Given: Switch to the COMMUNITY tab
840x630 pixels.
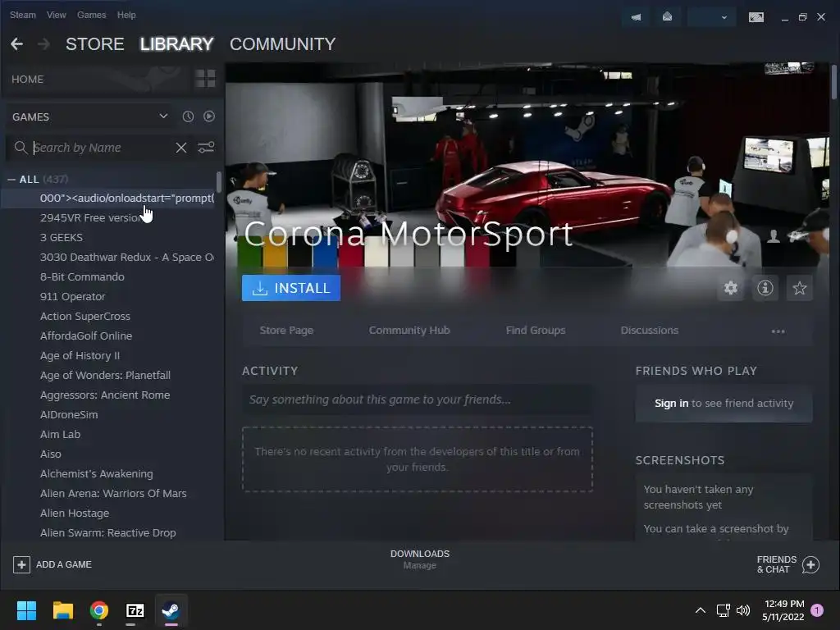Looking at the screenshot, I should pos(283,44).
